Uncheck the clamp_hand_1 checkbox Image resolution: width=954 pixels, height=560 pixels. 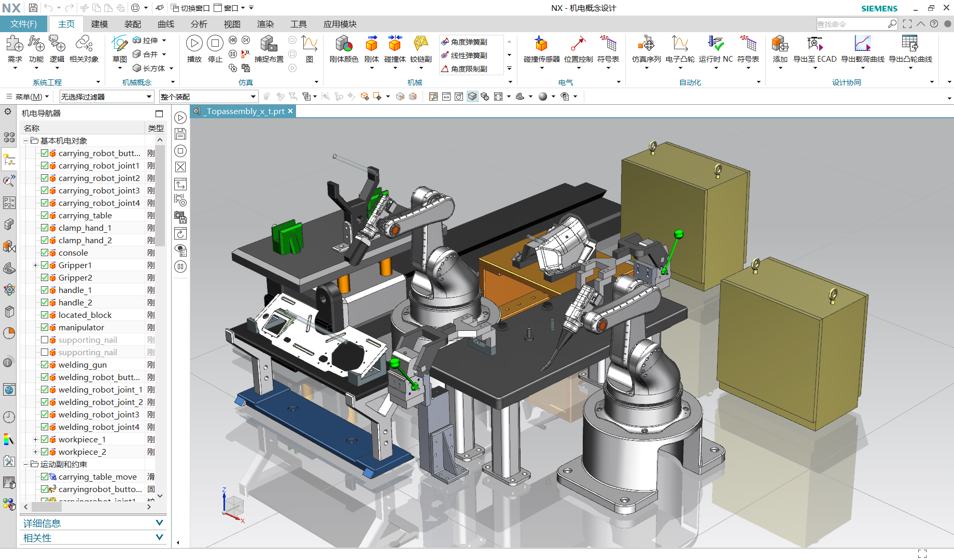click(x=45, y=228)
